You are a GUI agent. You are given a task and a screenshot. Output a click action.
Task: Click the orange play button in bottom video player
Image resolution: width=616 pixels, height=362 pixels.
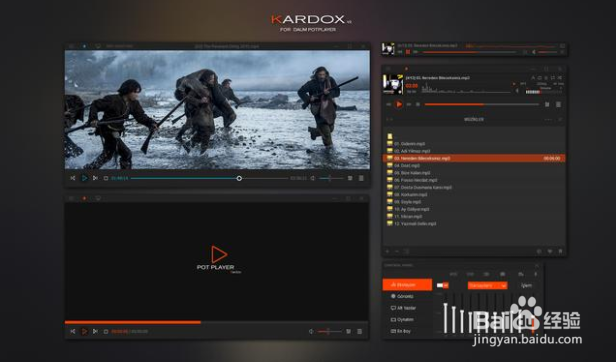point(84,331)
